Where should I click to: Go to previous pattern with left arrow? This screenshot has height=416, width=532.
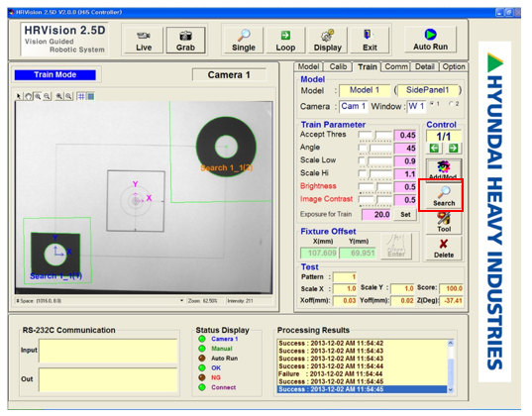pyautogui.click(x=434, y=149)
